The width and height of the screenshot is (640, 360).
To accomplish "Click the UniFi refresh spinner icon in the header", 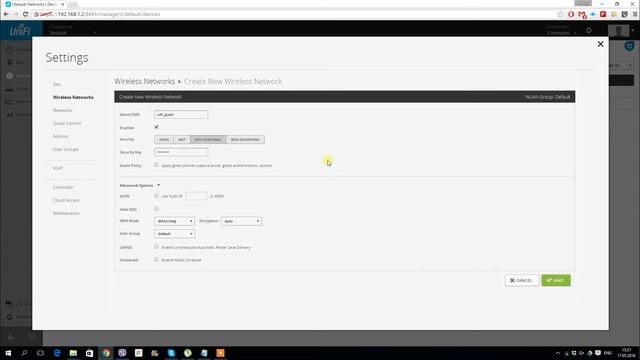I will [589, 31].
